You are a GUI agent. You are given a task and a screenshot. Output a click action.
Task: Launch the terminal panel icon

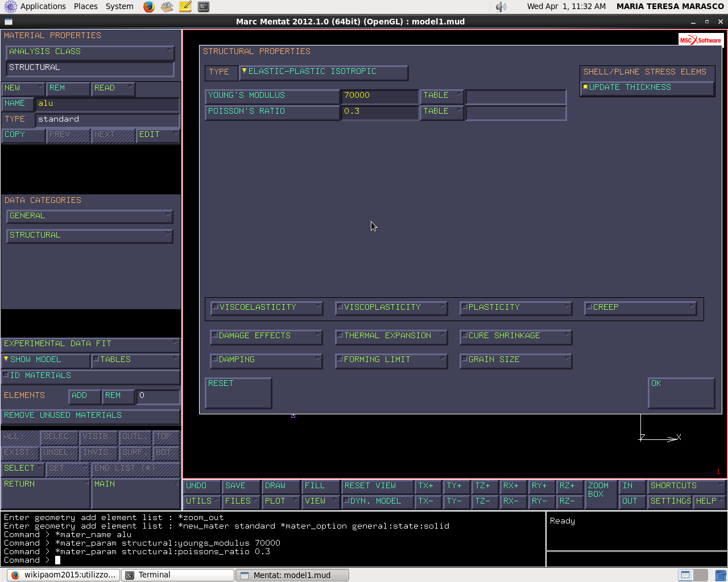pos(204,7)
